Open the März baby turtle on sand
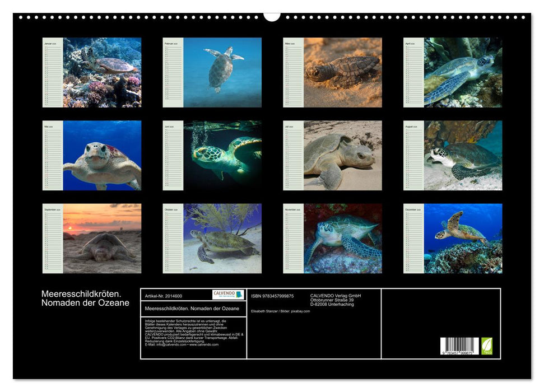 point(342,72)
